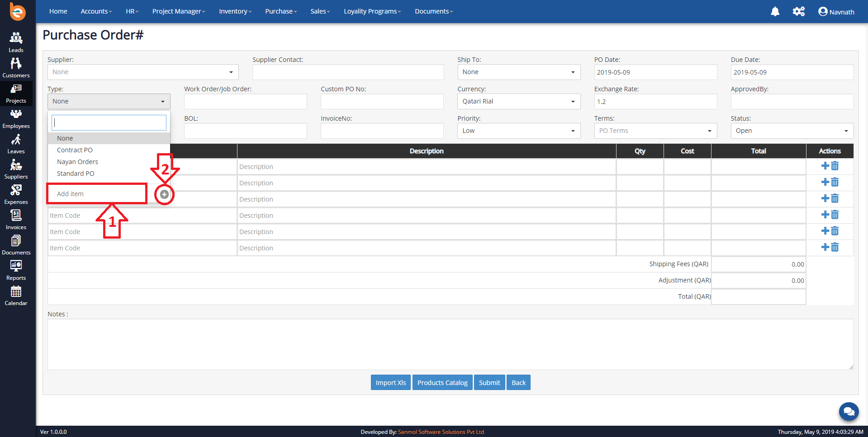Open the Reports sidebar icon
The image size is (868, 437).
click(16, 270)
